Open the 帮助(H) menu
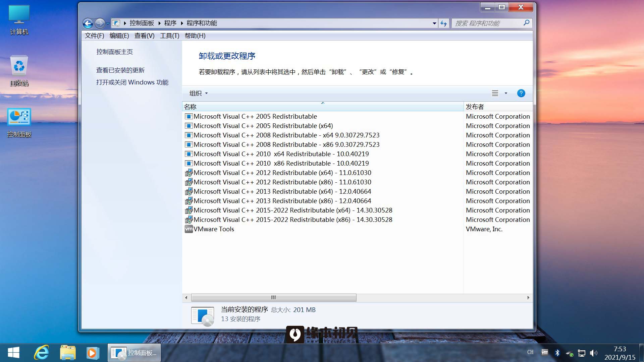The height and width of the screenshot is (362, 644). click(x=195, y=36)
